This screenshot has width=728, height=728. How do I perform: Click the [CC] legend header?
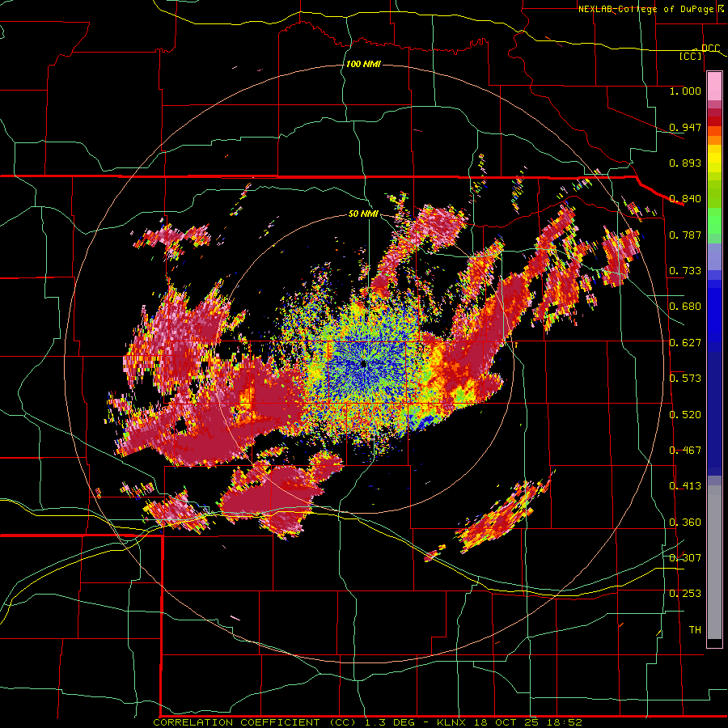[691, 56]
